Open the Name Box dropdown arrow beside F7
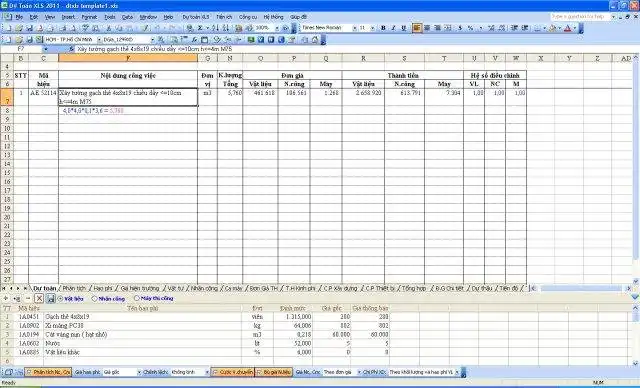The width and height of the screenshot is (640, 388). point(45,49)
